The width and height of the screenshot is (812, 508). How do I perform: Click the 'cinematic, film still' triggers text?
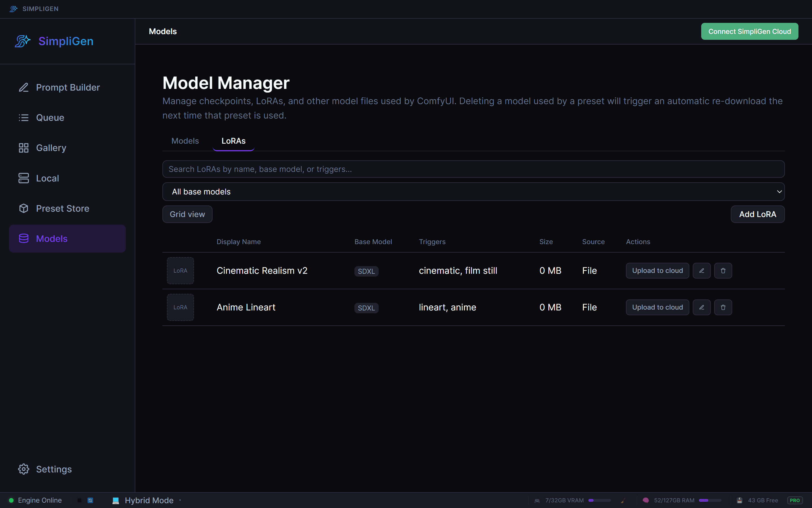pos(458,270)
